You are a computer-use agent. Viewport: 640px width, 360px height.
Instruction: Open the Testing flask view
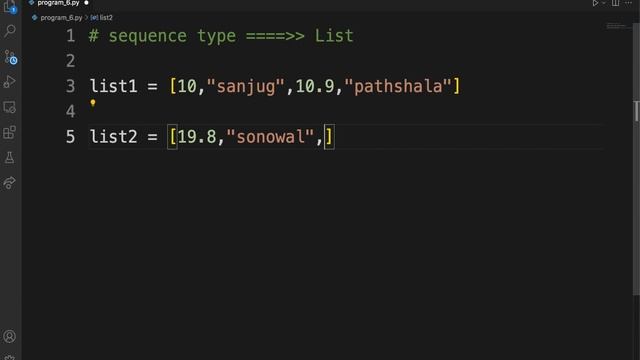point(9,158)
